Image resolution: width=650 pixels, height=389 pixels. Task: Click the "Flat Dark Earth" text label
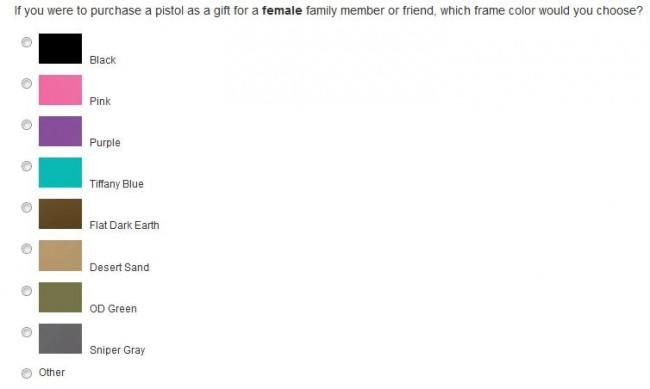(x=124, y=225)
